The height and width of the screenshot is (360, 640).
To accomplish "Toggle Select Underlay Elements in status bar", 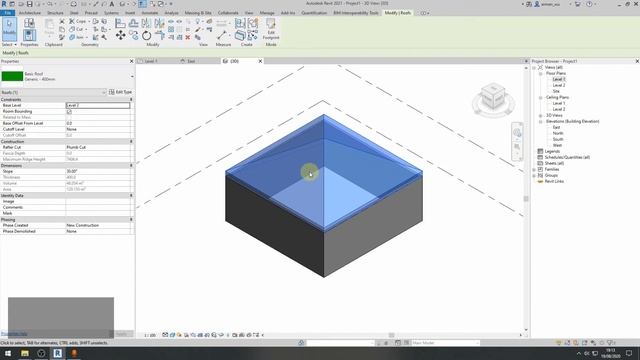I will point(567,343).
